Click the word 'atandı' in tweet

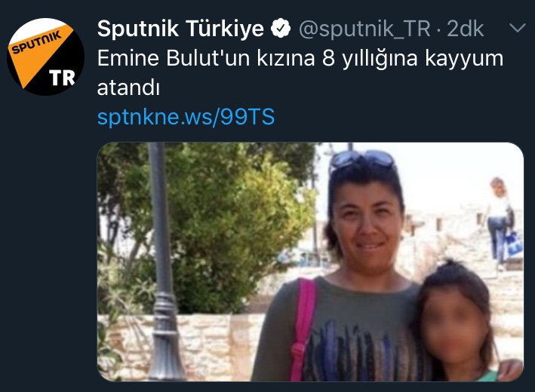click(x=128, y=88)
